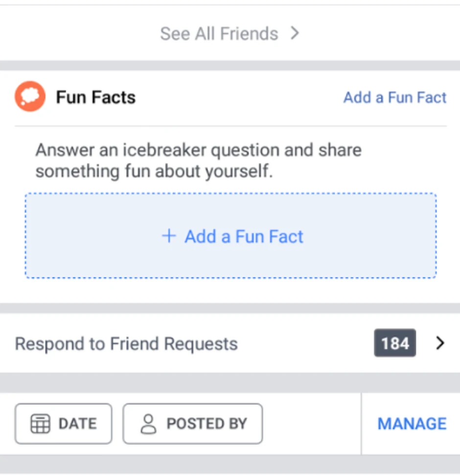The width and height of the screenshot is (460, 476).
Task: Open the DATE filter button
Action: coord(63,424)
